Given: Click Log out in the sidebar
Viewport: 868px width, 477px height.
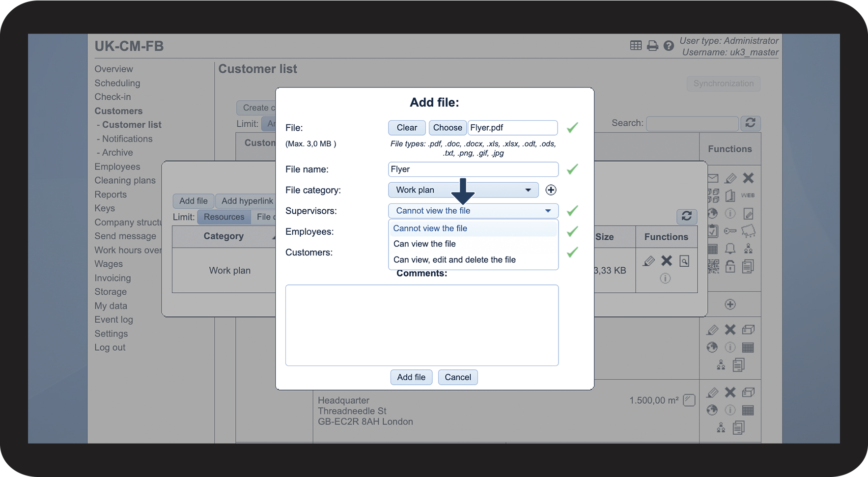Looking at the screenshot, I should coord(110,348).
